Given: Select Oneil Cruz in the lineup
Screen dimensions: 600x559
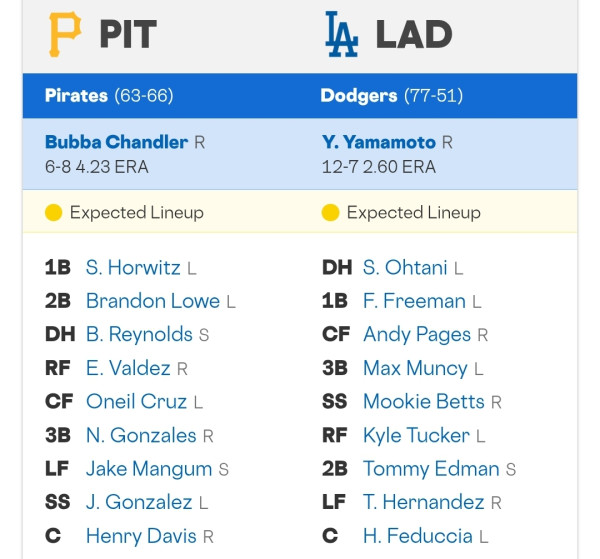Looking at the screenshot, I should coord(136,401).
